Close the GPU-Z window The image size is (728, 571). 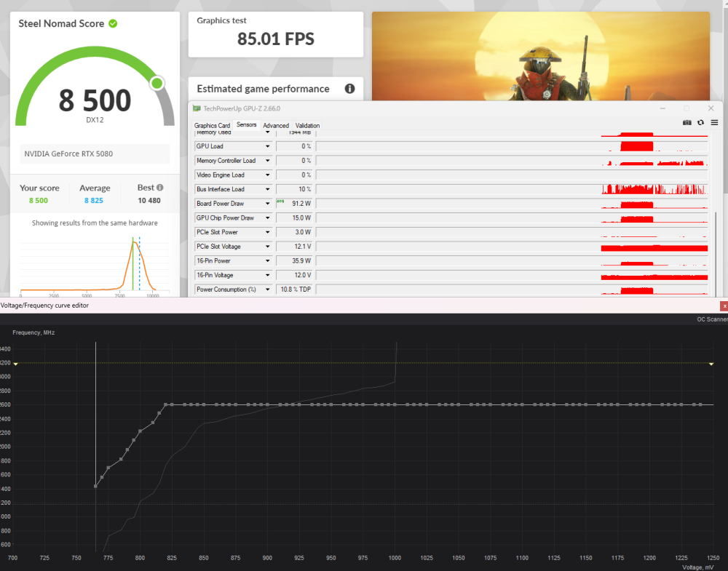click(711, 108)
